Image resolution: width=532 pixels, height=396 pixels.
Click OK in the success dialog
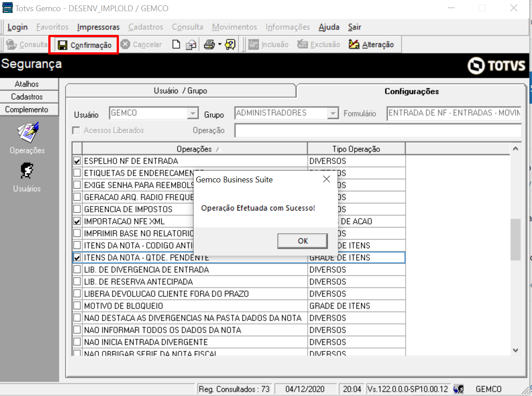click(303, 241)
